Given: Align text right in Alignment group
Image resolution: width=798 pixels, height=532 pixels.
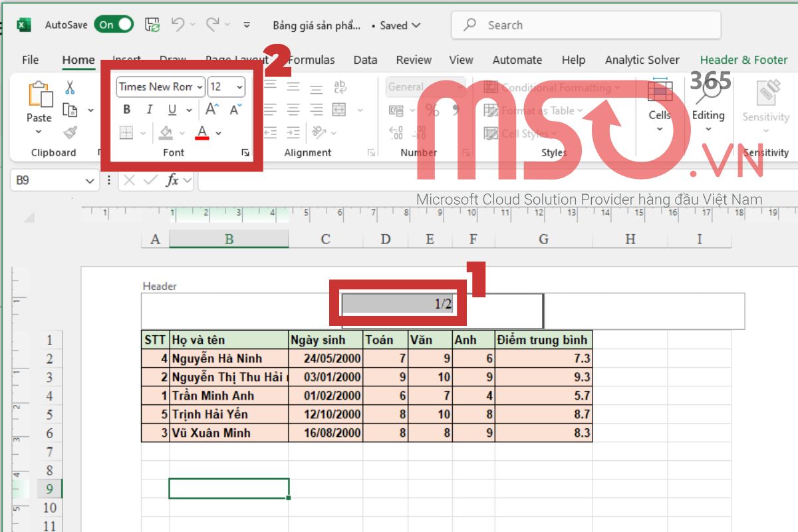Looking at the screenshot, I should tap(317, 110).
